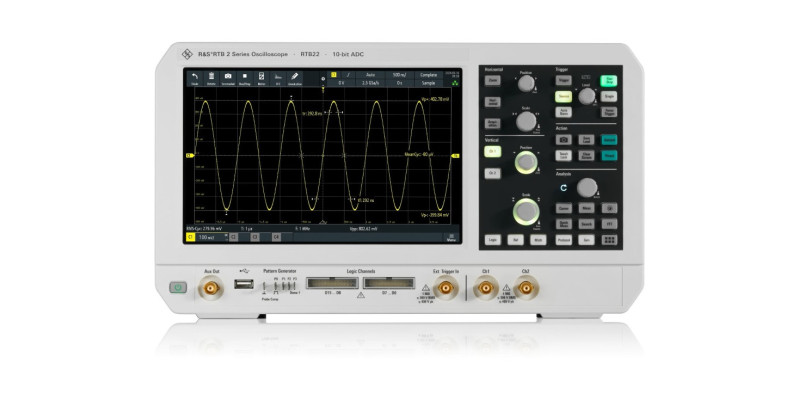The width and height of the screenshot is (800, 400).
Task: Tap the Annotation pencil icon on the touchscreen
Action: [295, 78]
